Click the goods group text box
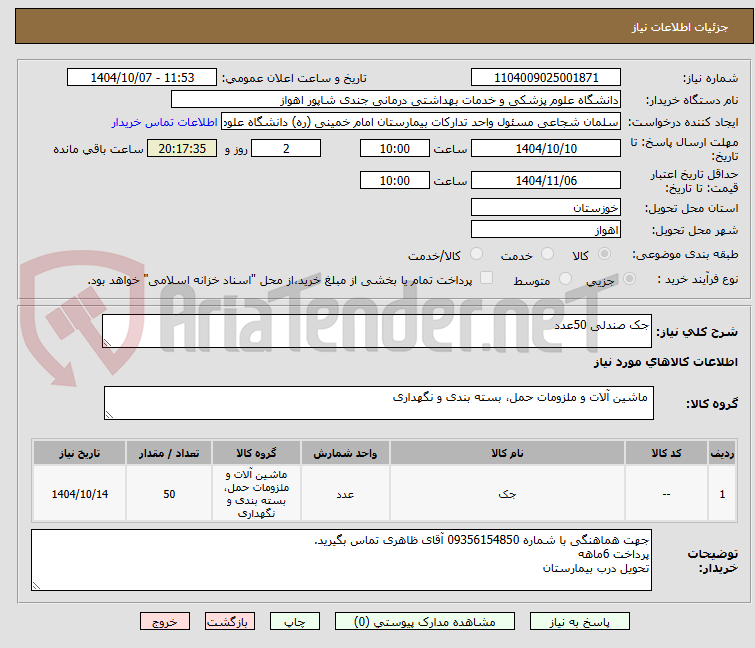 [378, 403]
